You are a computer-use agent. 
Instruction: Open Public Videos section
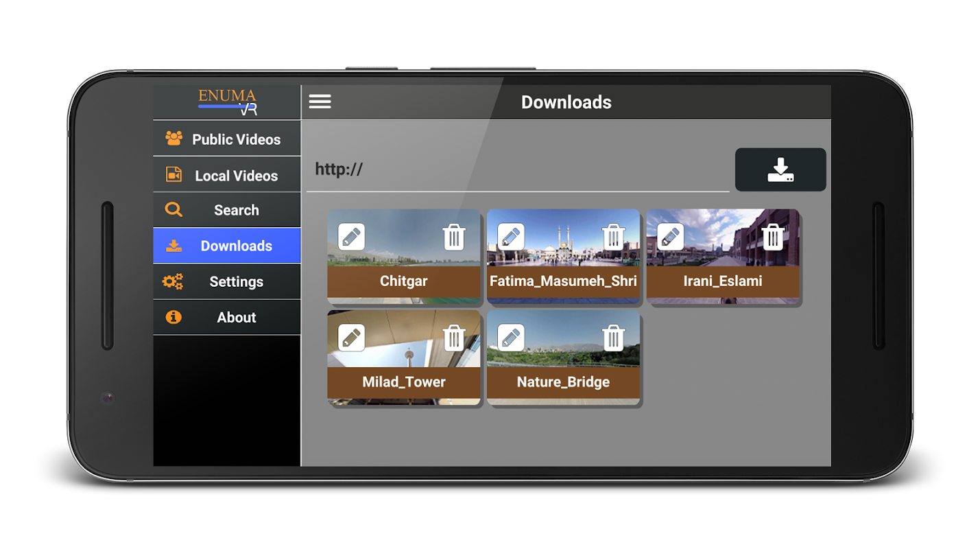pyautogui.click(x=227, y=139)
